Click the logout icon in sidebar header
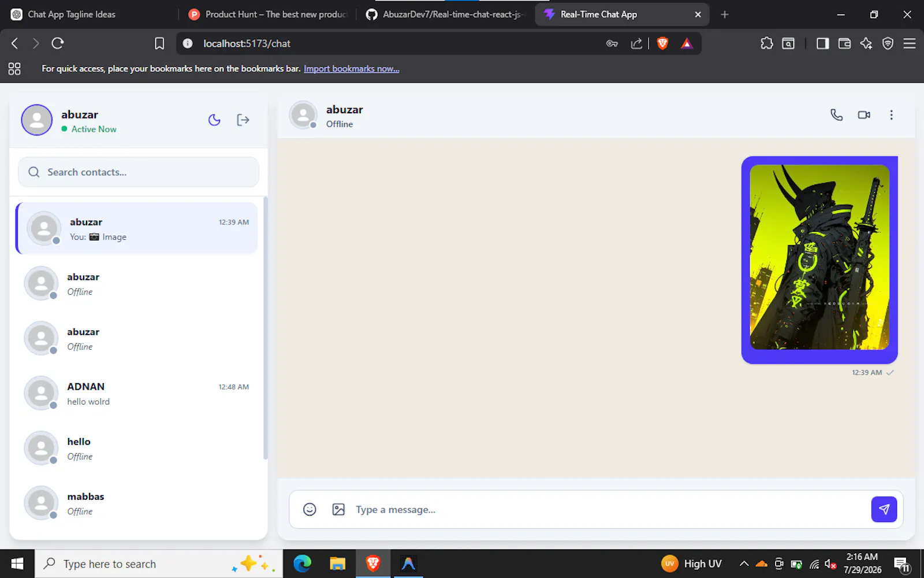Image resolution: width=924 pixels, height=578 pixels. click(x=243, y=120)
